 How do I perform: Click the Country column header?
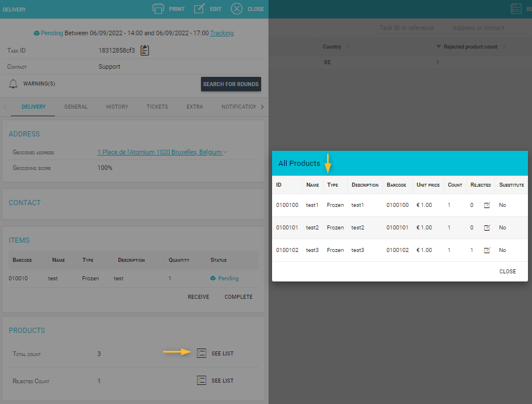pos(332,46)
